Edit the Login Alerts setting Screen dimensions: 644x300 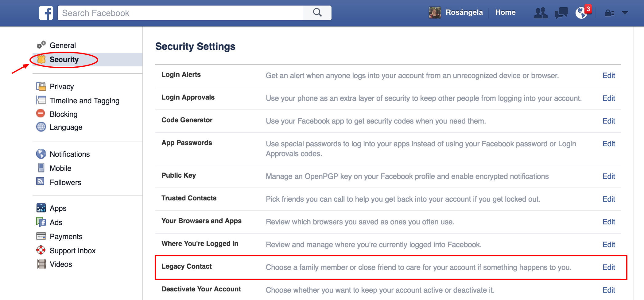[608, 76]
